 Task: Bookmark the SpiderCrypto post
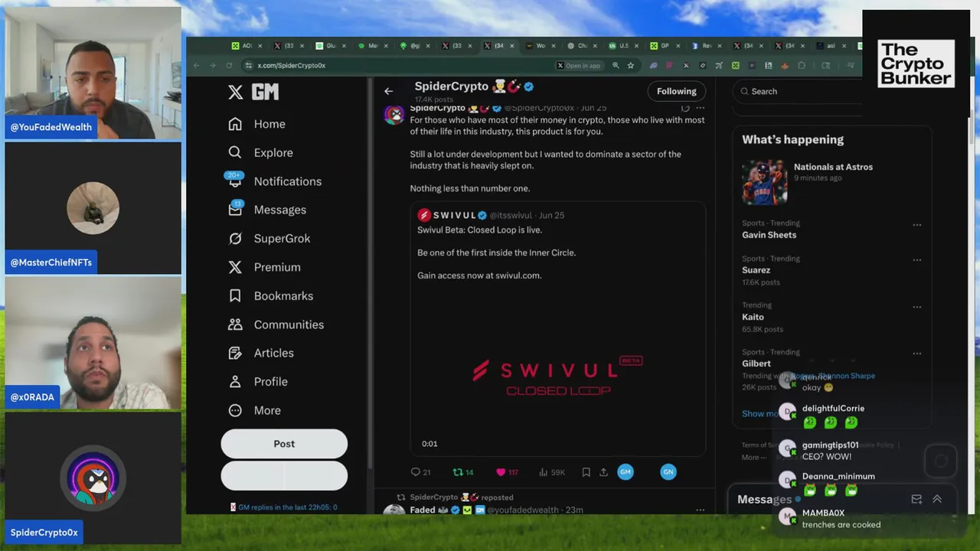[586, 472]
